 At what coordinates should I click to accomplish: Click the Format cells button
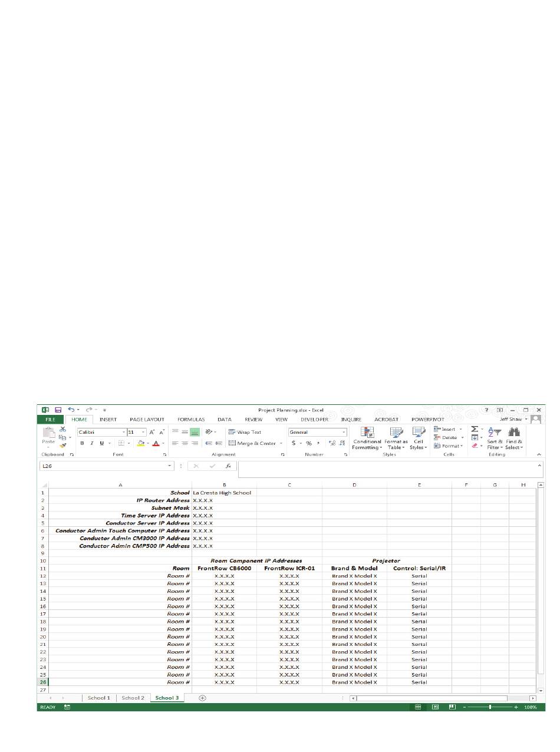[448, 446]
